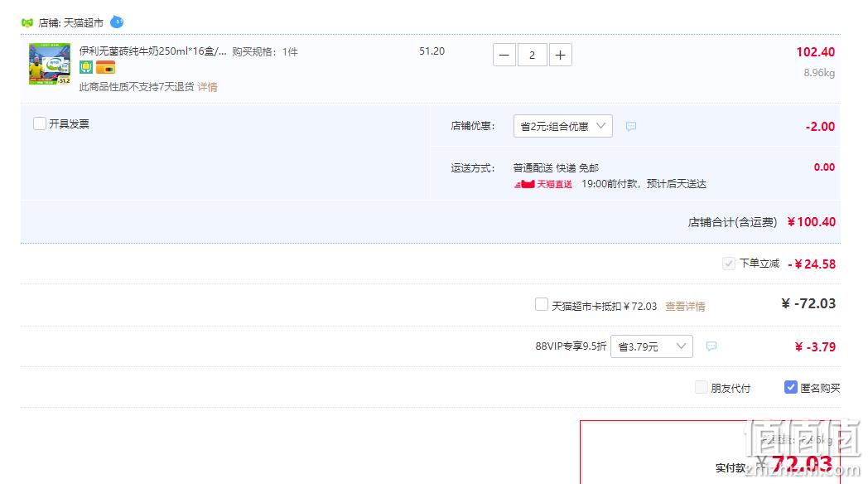Click the Tmall cat shop icon

[27, 22]
